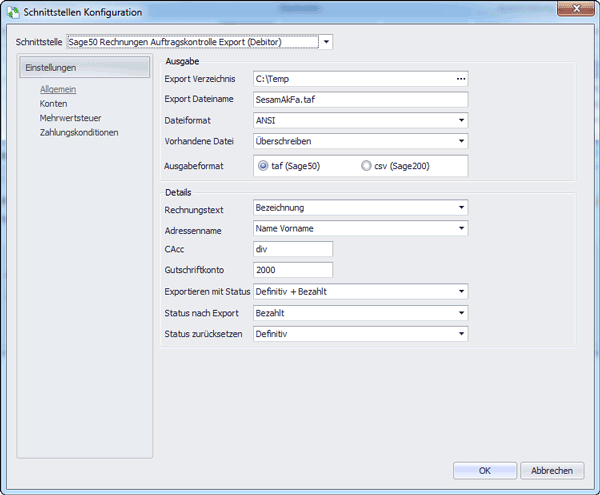Click the Export Dateiname text field
This screenshot has width=600, height=495.
pyautogui.click(x=360, y=100)
